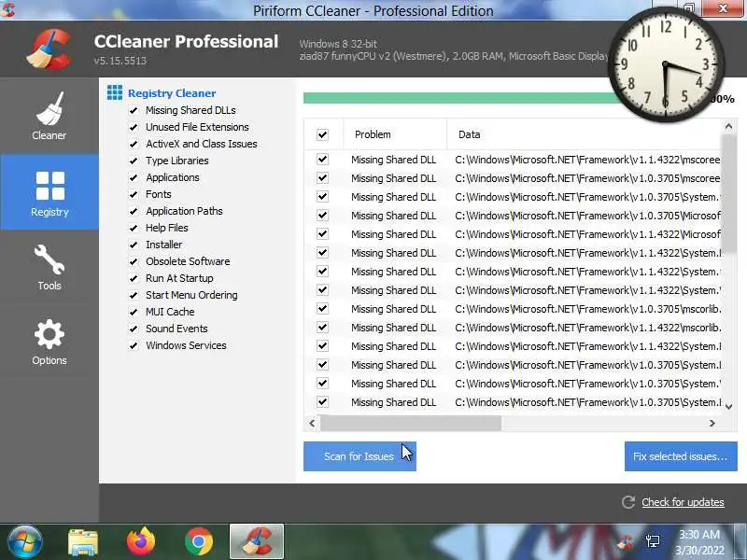This screenshot has height=560, width=747.
Task: Toggle the MUI Cache checkbox
Action: point(134,312)
